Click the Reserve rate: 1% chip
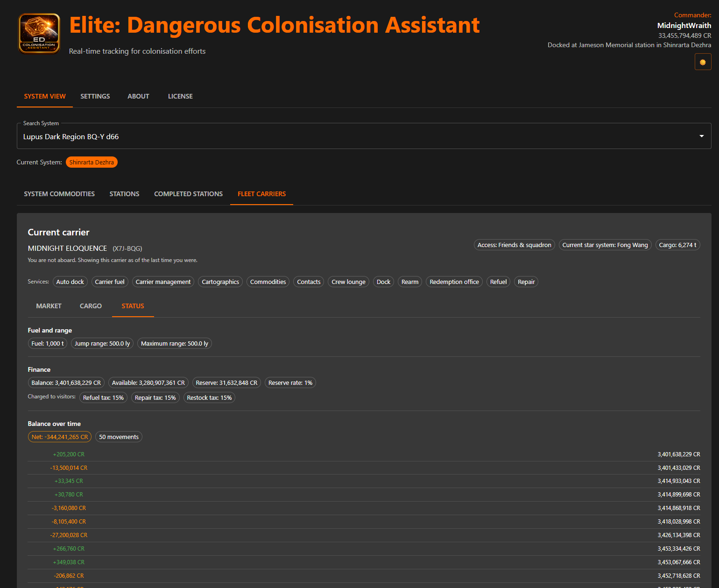The width and height of the screenshot is (719, 588). point(290,383)
